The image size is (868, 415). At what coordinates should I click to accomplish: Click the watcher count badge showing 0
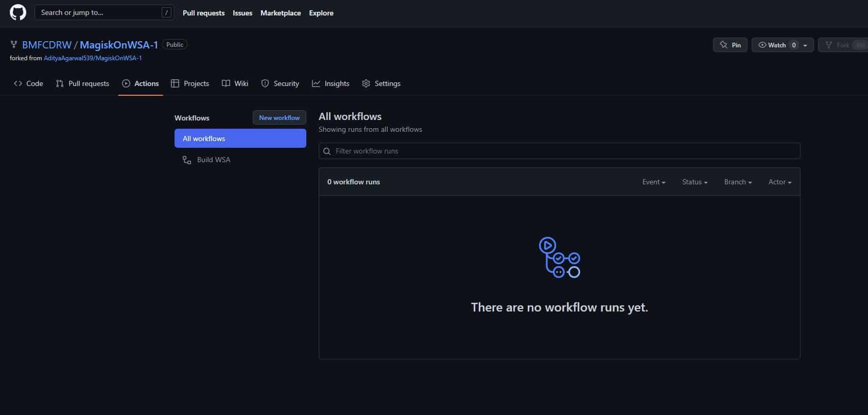click(794, 45)
